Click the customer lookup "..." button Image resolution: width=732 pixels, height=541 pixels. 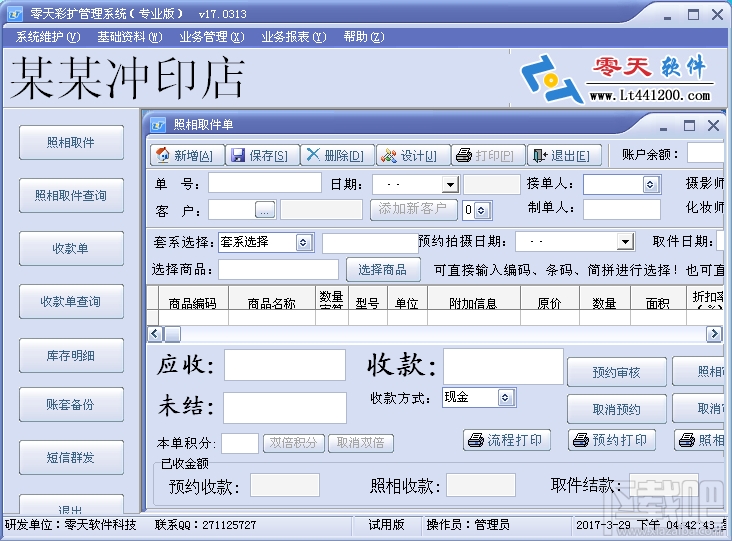click(265, 210)
